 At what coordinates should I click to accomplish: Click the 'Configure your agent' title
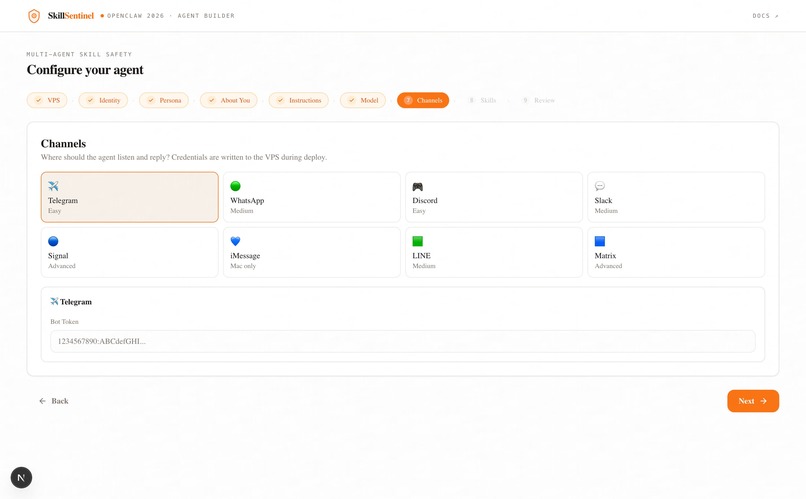tap(85, 70)
